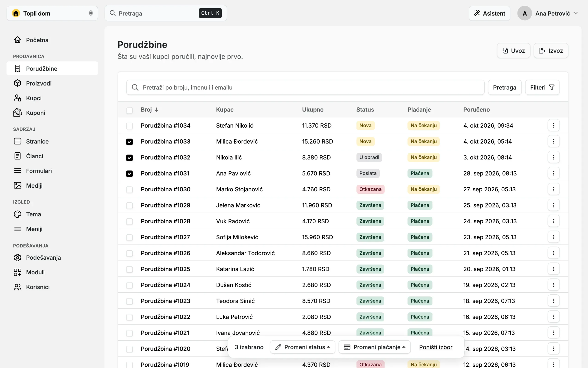Click the Mediji image icon
Image resolution: width=588 pixels, height=368 pixels.
pos(17,185)
